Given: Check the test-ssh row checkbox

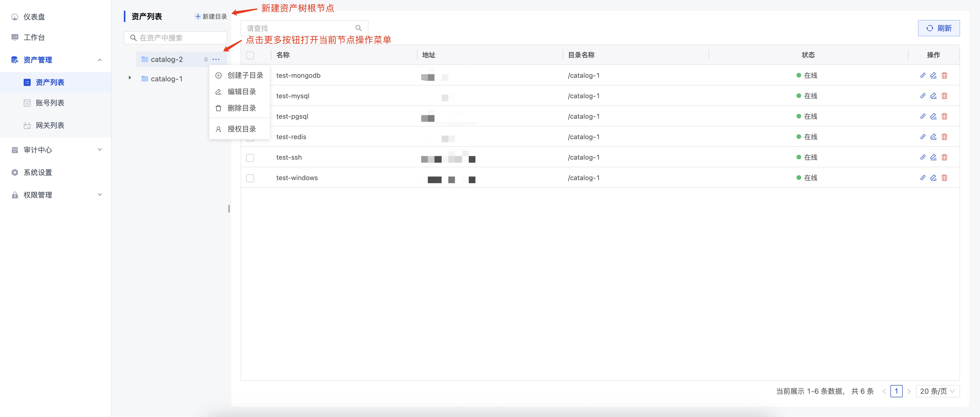Looking at the screenshot, I should pos(250,158).
